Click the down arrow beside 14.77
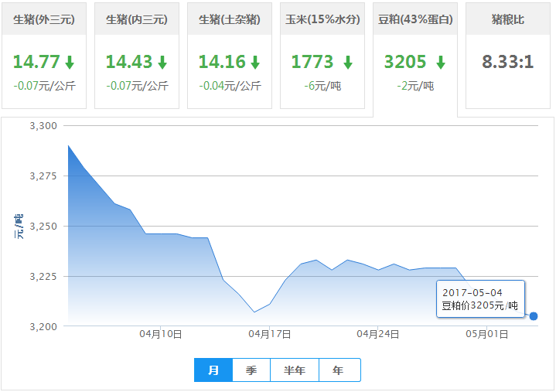The height and width of the screenshot is (392, 556). [x=70, y=62]
